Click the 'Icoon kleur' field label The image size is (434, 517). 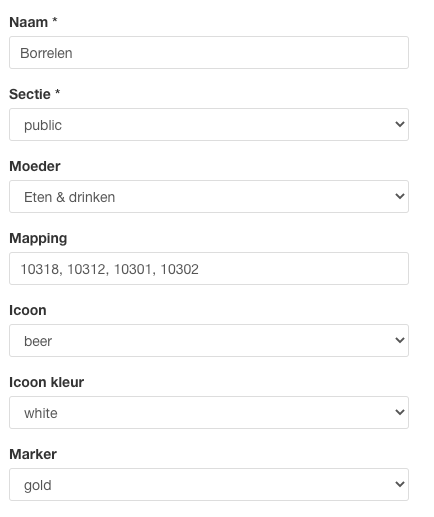coord(47,382)
